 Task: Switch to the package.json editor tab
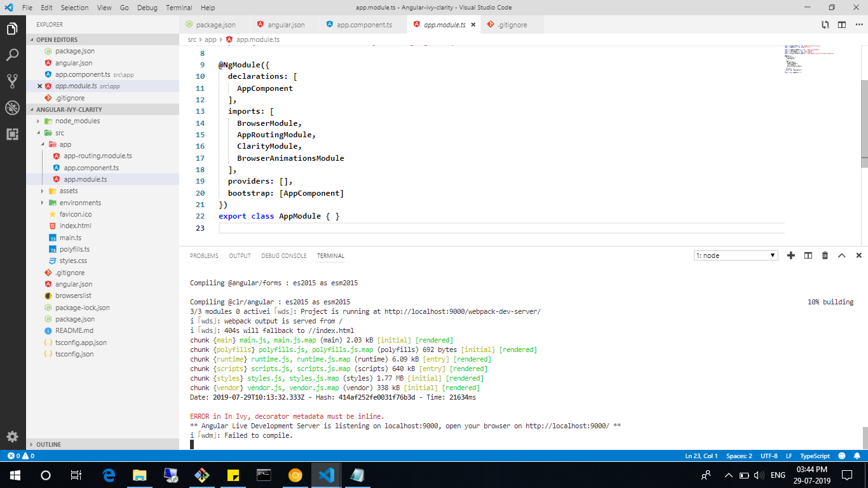tap(215, 25)
